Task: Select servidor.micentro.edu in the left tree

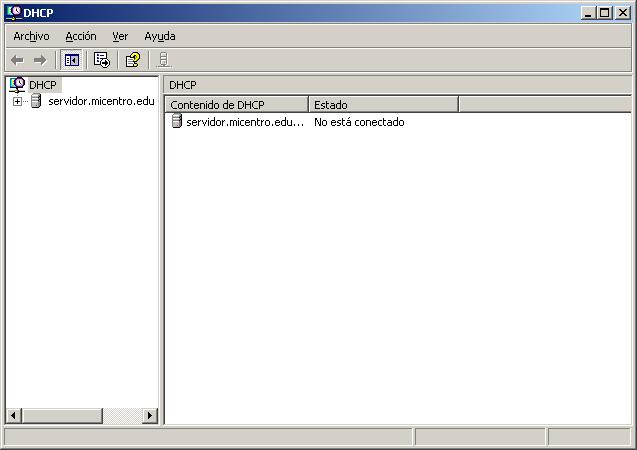Action: (x=101, y=101)
